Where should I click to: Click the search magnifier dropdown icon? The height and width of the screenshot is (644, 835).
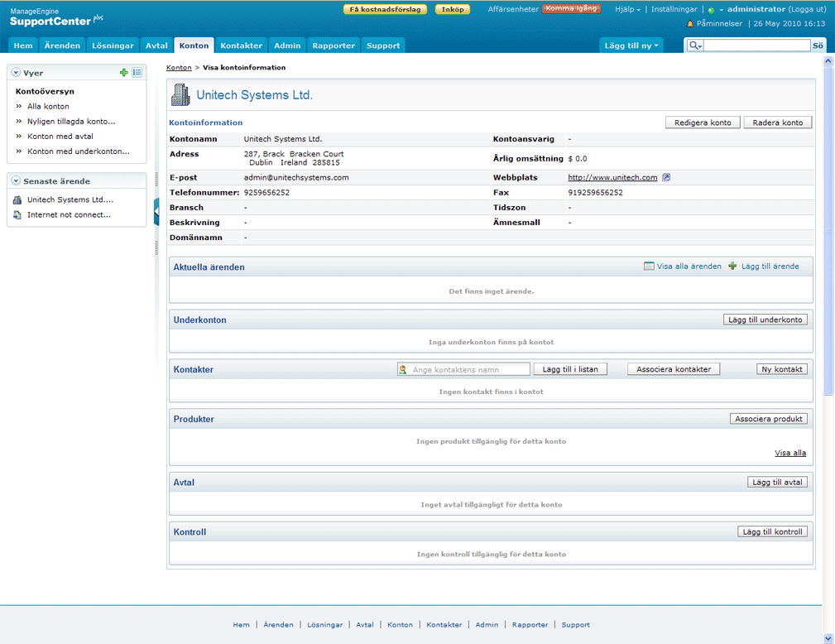click(695, 46)
